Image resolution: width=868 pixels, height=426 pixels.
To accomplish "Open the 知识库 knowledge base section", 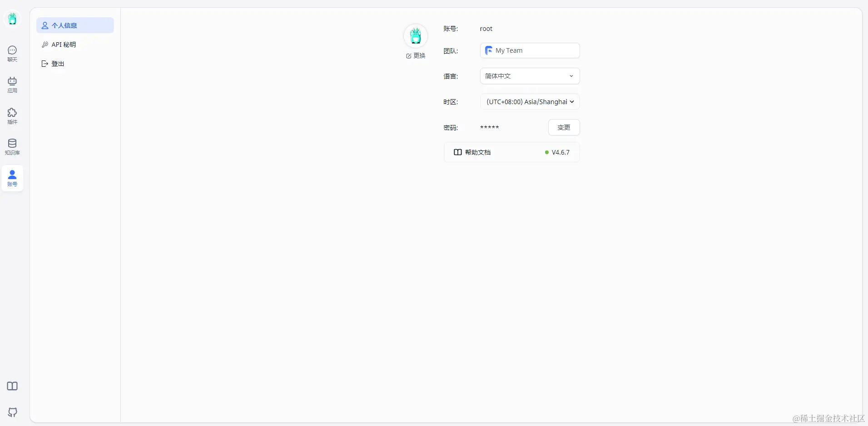I will [12, 146].
